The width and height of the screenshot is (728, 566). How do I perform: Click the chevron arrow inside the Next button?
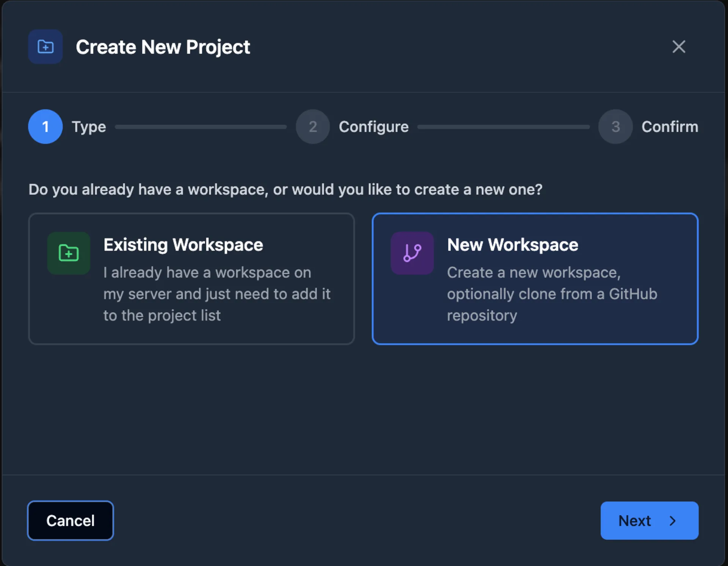[673, 521]
